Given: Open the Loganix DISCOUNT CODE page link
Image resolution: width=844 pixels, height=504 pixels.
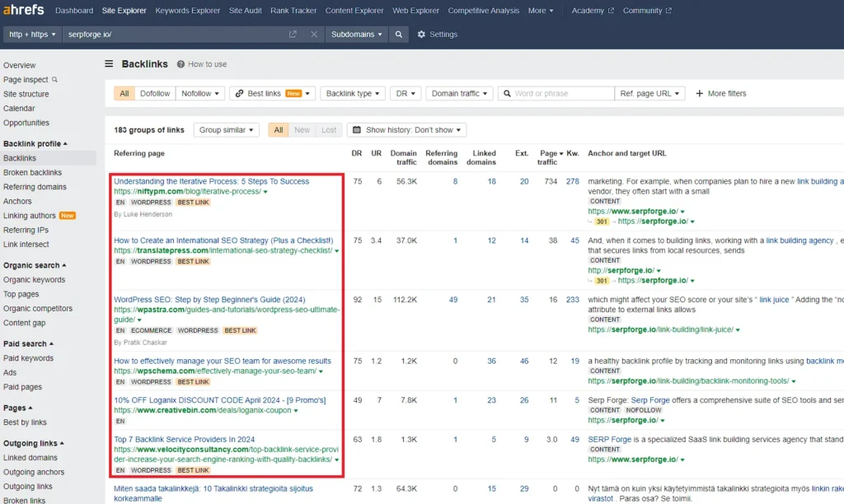Looking at the screenshot, I should (219, 400).
